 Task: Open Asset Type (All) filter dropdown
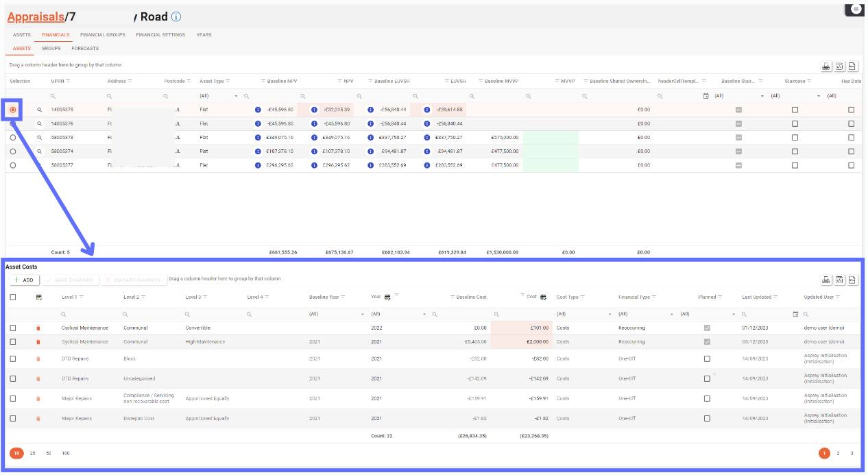(219, 95)
